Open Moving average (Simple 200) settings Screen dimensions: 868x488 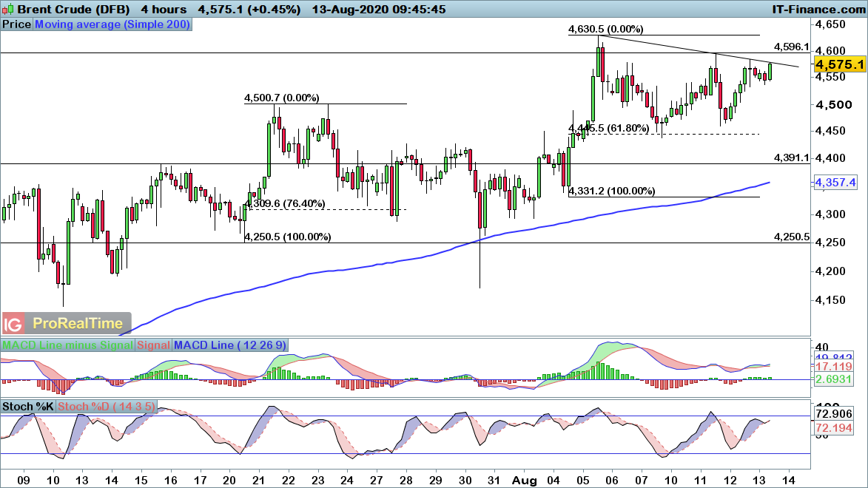(112, 24)
